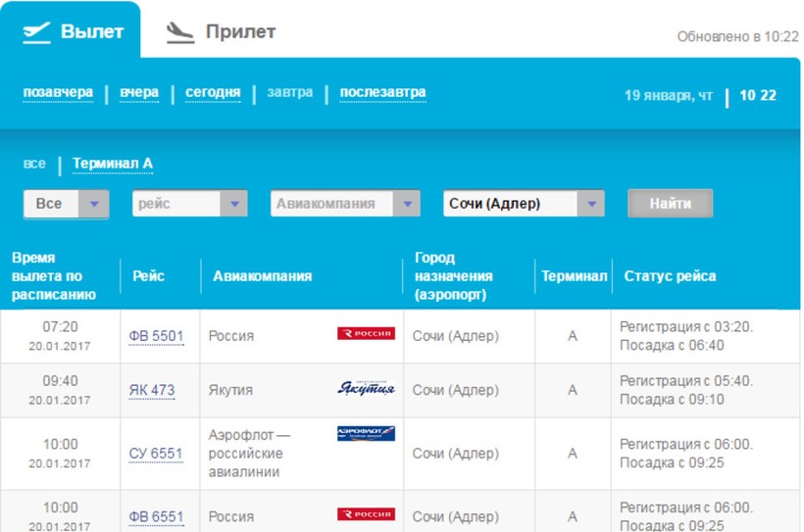Click the Rossiya logo in ФВ 6551 row
This screenshot has width=804, height=532.
point(366,514)
